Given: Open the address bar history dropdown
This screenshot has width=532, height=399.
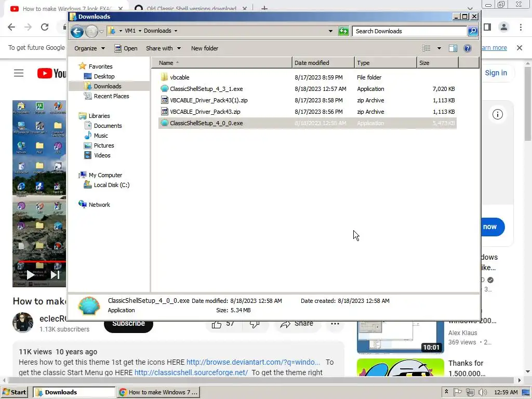Looking at the screenshot, I should [x=330, y=31].
